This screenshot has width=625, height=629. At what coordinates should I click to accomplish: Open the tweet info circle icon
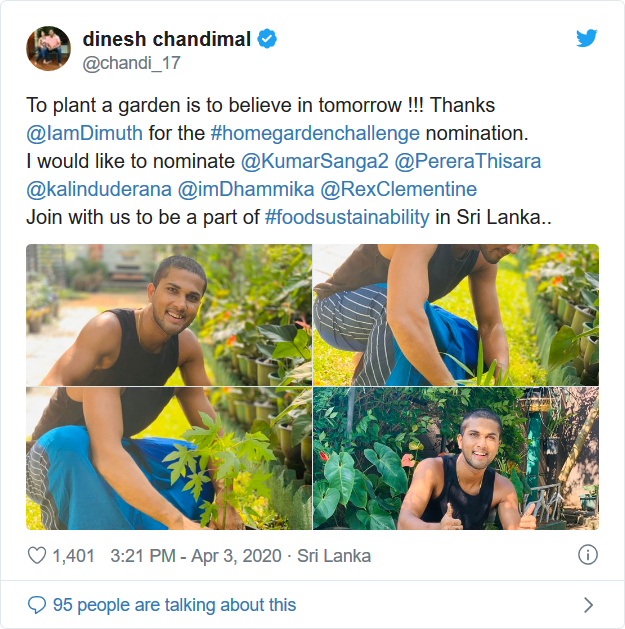pyautogui.click(x=588, y=554)
